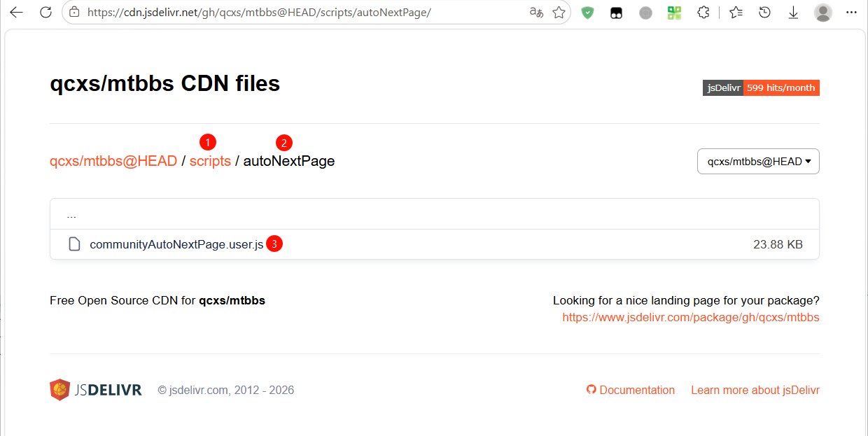868x436 pixels.
Task: Click the copyright jsdelivr.com 2012 - 2026 text
Action: coord(226,390)
